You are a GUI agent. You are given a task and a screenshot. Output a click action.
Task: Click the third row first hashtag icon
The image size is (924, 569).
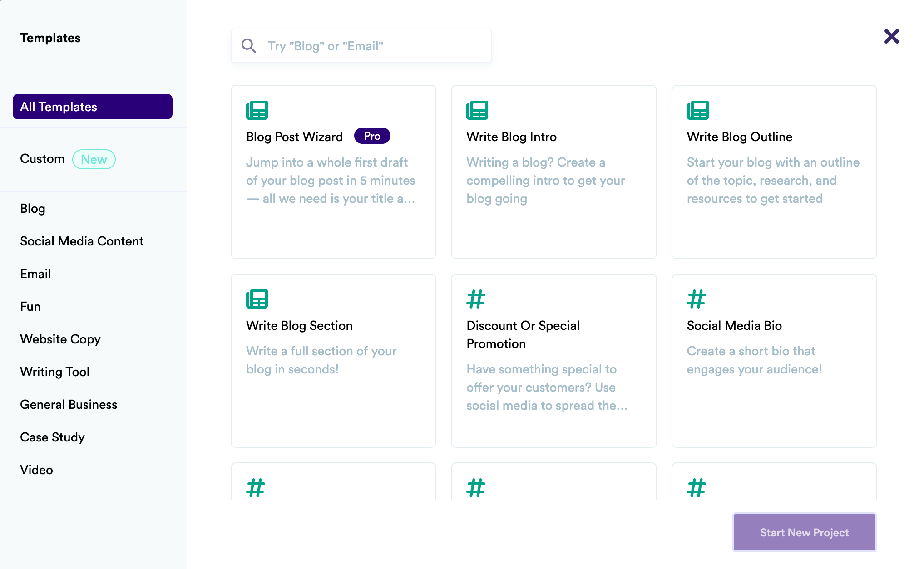coord(256,488)
